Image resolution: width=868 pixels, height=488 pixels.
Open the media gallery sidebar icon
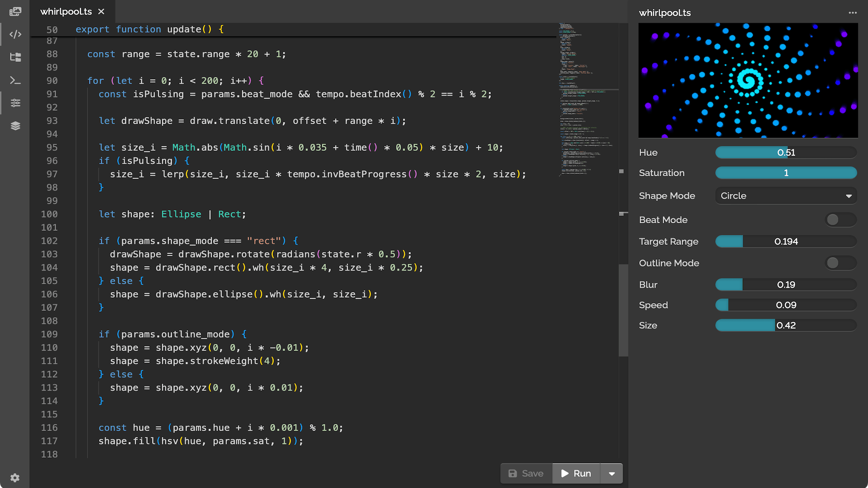point(15,11)
